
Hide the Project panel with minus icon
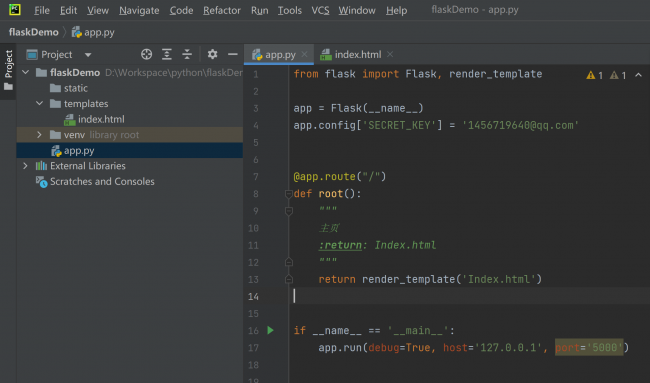233,54
